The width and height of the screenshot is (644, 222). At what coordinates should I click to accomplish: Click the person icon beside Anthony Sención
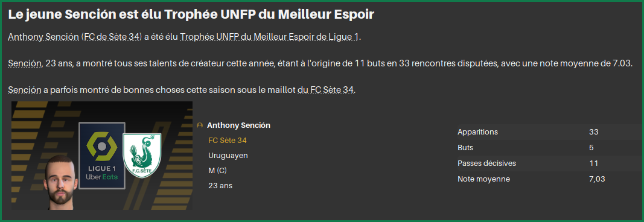click(200, 125)
